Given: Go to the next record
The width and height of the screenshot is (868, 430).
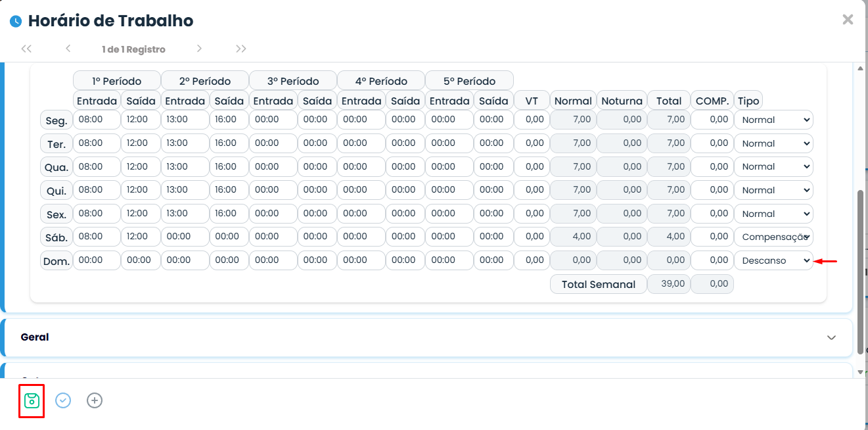Looking at the screenshot, I should [199, 49].
